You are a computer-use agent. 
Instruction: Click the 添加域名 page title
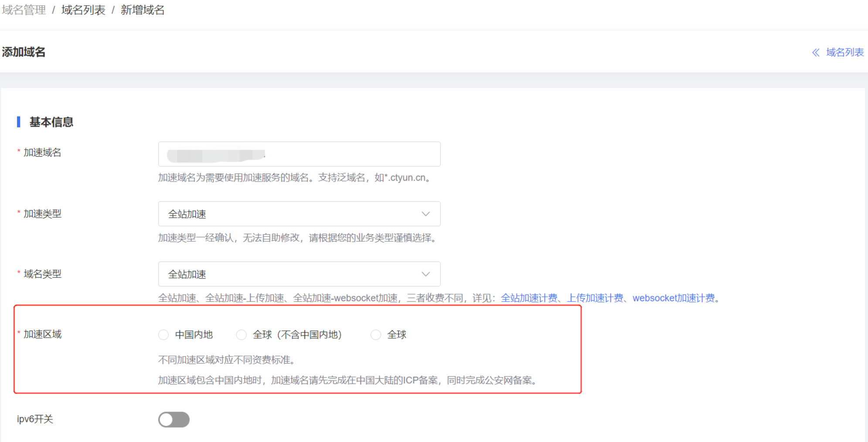(x=24, y=52)
